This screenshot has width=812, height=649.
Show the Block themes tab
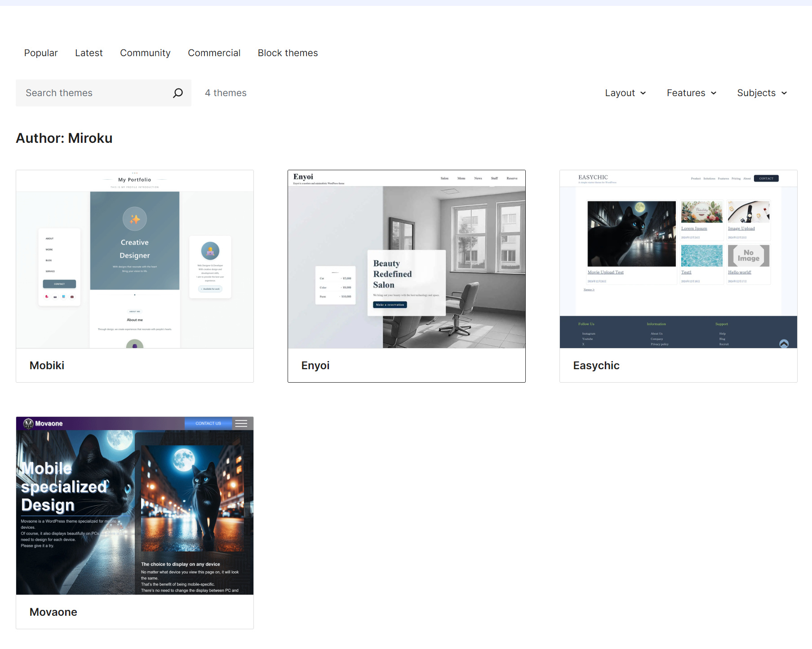pyautogui.click(x=288, y=53)
